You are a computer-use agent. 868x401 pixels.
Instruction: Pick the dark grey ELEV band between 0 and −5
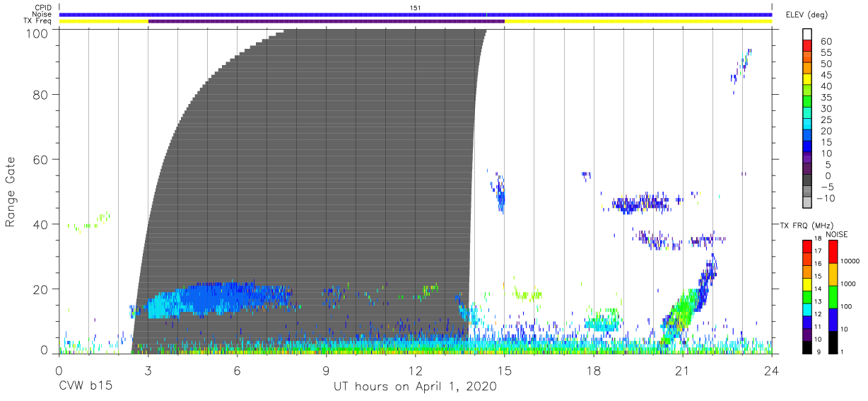[807, 181]
